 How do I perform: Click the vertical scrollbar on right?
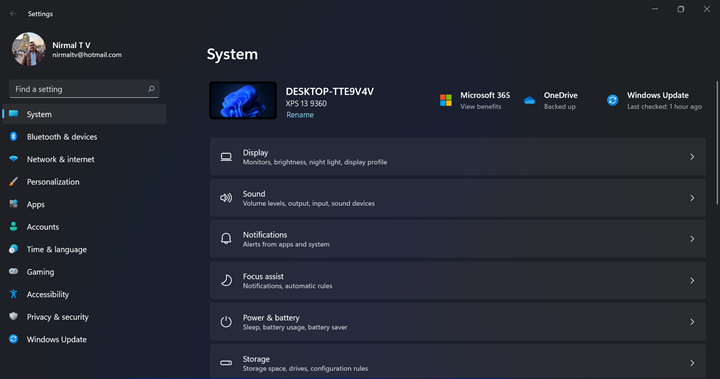point(717,142)
